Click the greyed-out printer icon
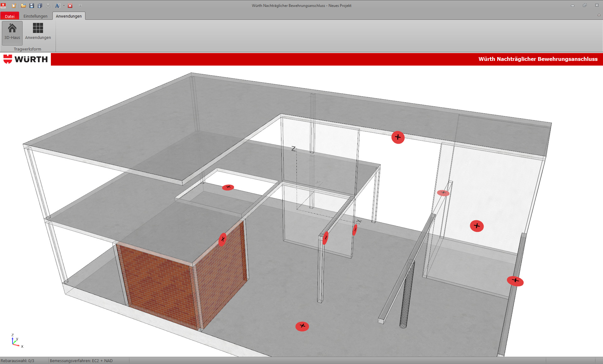This screenshot has width=603, height=364. point(48,6)
